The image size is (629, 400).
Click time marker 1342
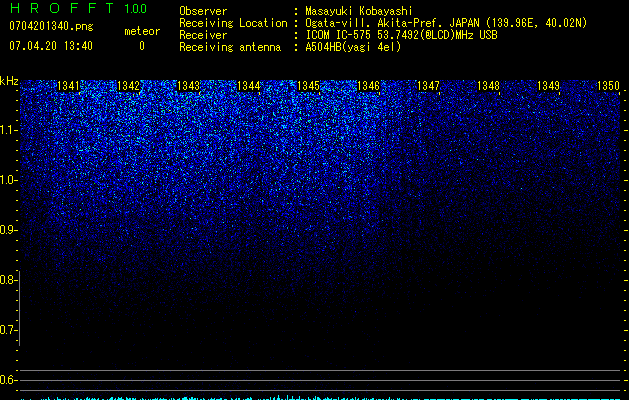tap(128, 85)
